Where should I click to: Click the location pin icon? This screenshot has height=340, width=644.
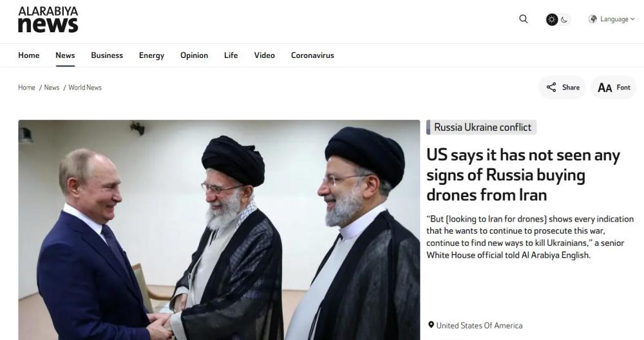pos(431,325)
